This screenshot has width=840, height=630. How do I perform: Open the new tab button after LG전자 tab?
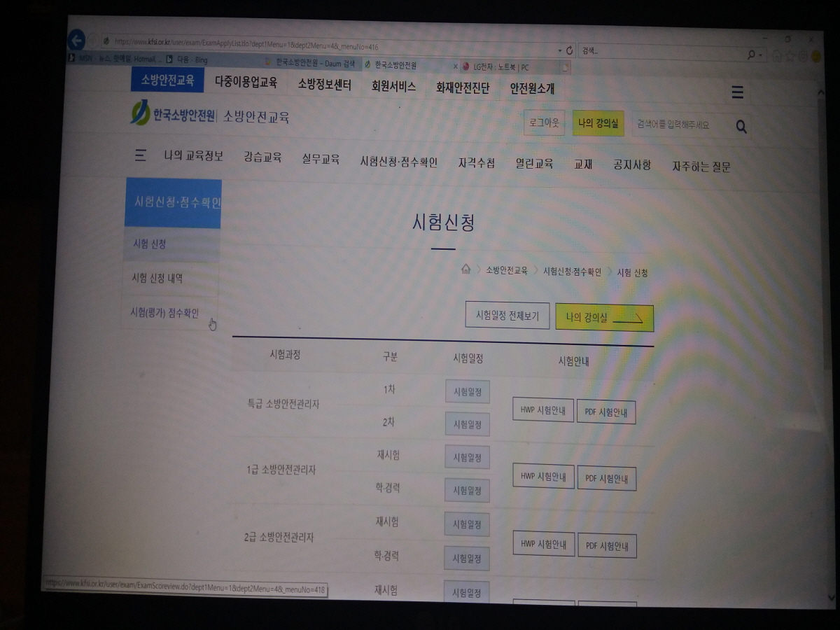(x=566, y=67)
